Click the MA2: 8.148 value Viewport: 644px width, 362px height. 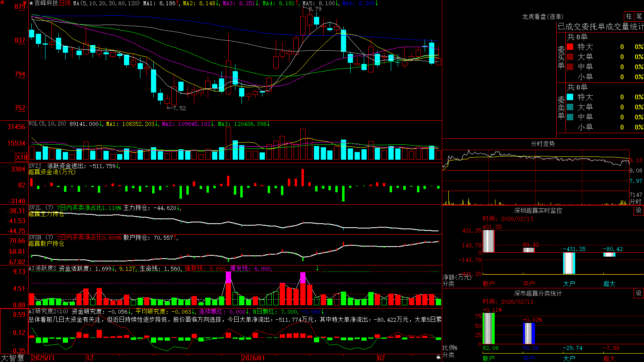click(199, 3)
